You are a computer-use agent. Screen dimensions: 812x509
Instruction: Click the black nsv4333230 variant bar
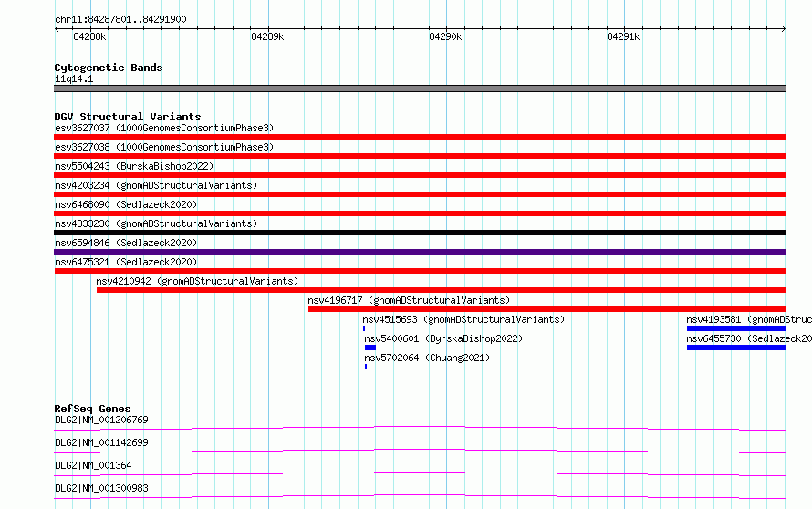coord(420,233)
